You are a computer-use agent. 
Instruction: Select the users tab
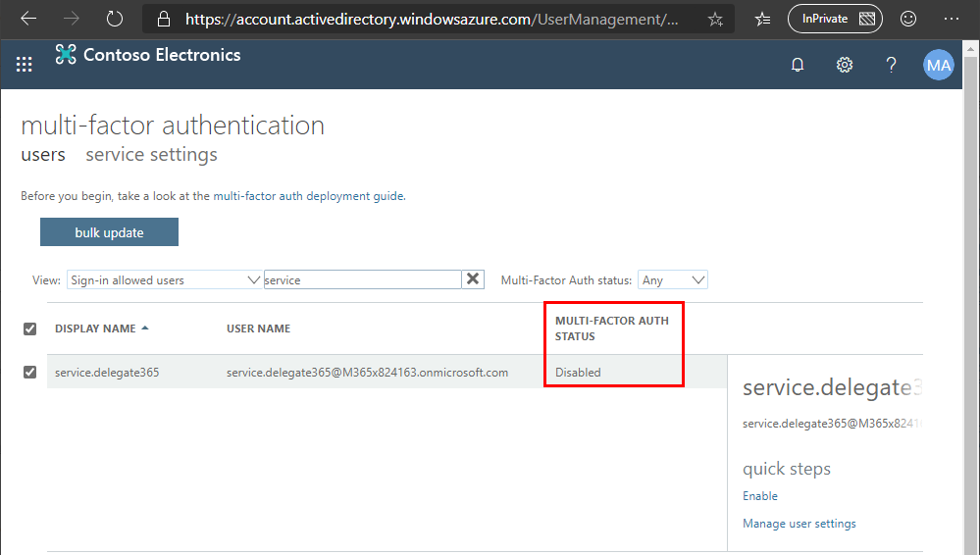click(x=43, y=155)
